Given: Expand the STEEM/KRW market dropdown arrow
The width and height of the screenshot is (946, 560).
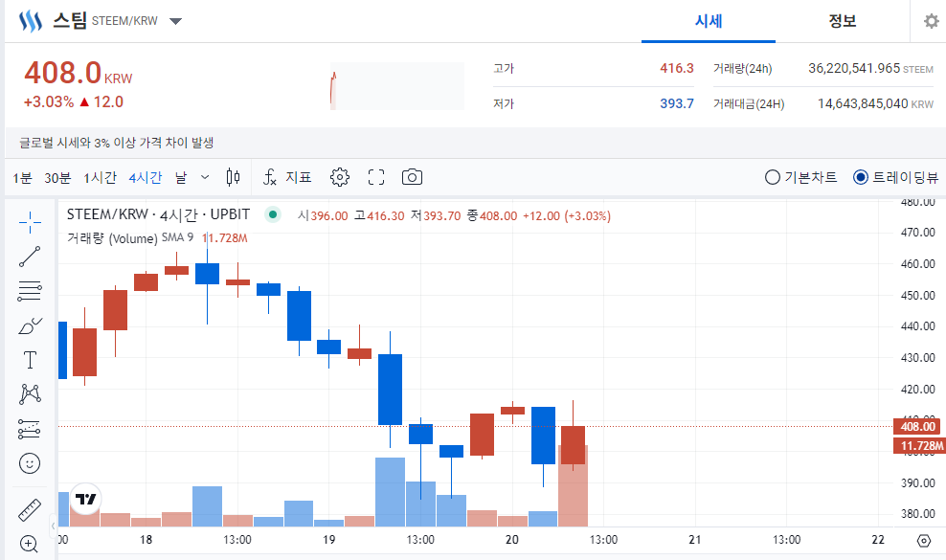Looking at the screenshot, I should click(x=175, y=21).
